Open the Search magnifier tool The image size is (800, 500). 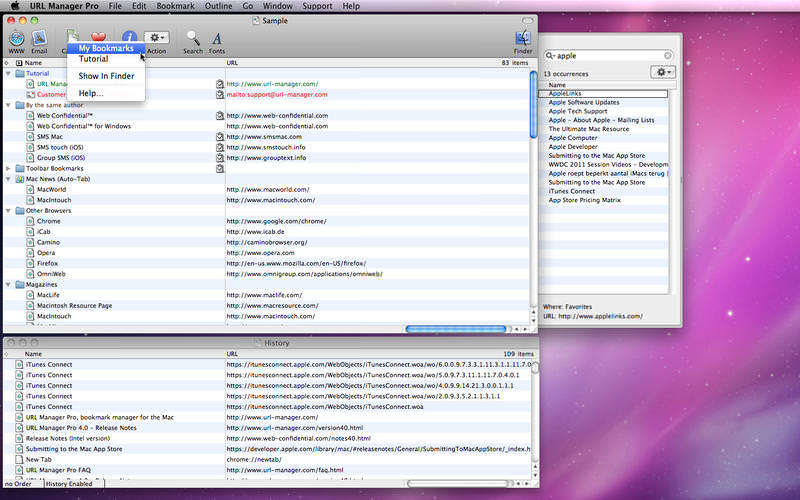tap(193, 38)
